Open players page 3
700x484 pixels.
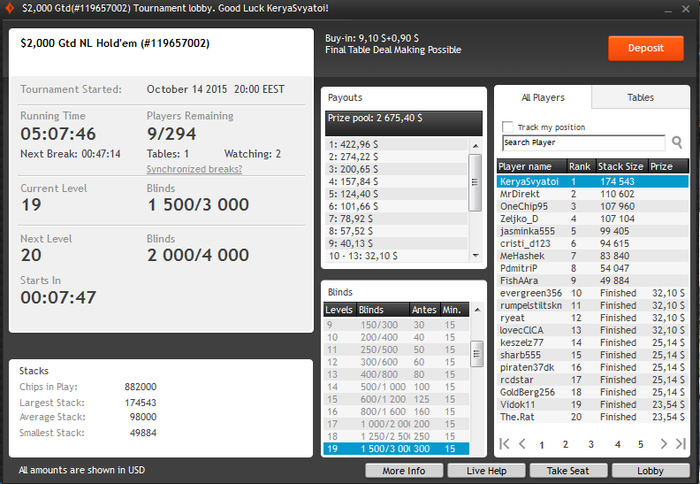tap(591, 444)
